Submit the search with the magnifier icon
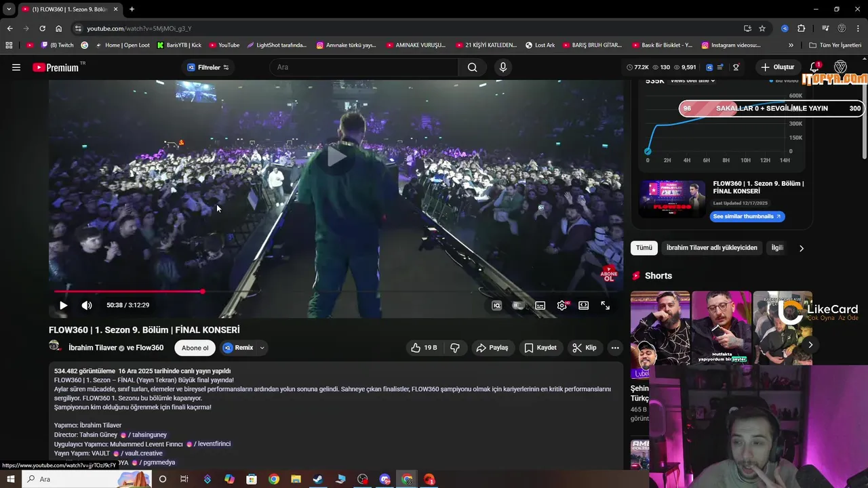Viewport: 868px width, 488px height. pyautogui.click(x=472, y=67)
